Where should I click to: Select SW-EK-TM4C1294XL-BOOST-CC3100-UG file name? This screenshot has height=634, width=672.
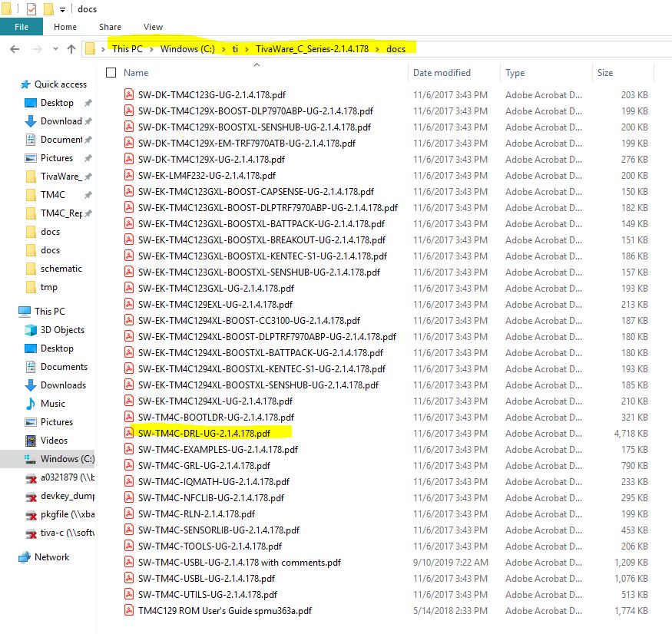pyautogui.click(x=249, y=320)
